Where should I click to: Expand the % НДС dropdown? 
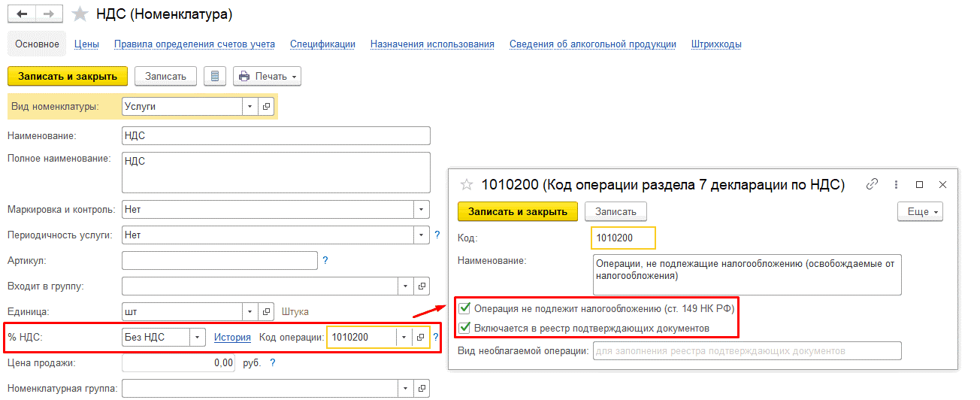point(197,338)
